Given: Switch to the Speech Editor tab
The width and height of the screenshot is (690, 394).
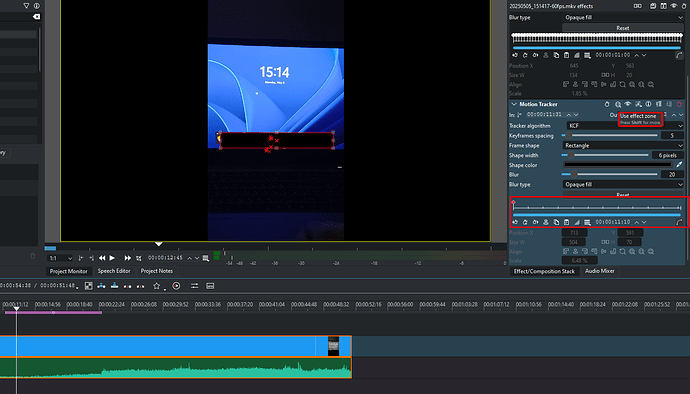Looking at the screenshot, I should click(114, 271).
